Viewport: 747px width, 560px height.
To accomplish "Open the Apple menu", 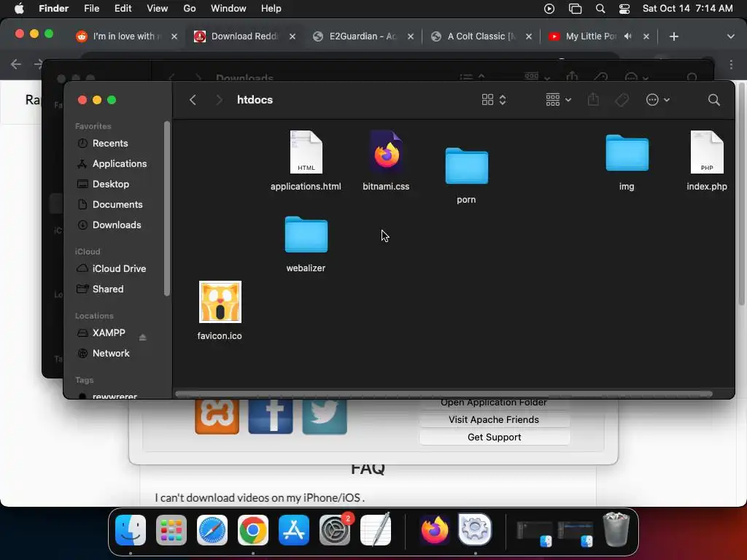I will point(19,9).
